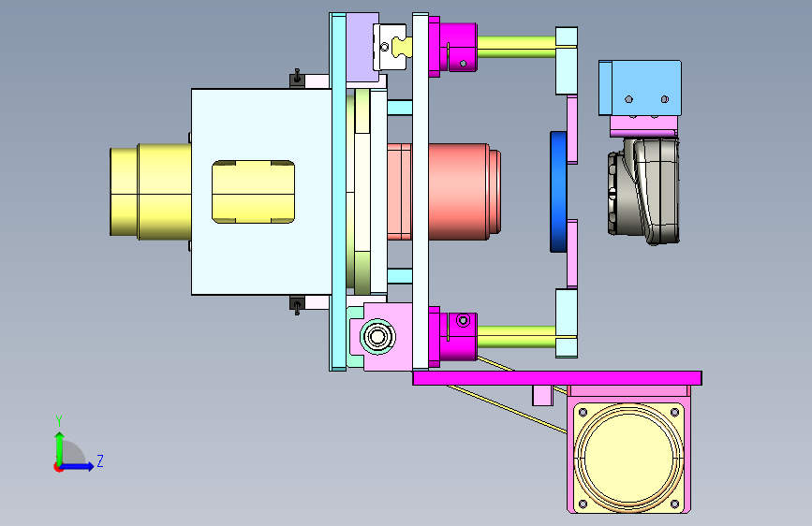812x526 pixels.
Task: Click the gray cast gearbox body
Action: 643,192
